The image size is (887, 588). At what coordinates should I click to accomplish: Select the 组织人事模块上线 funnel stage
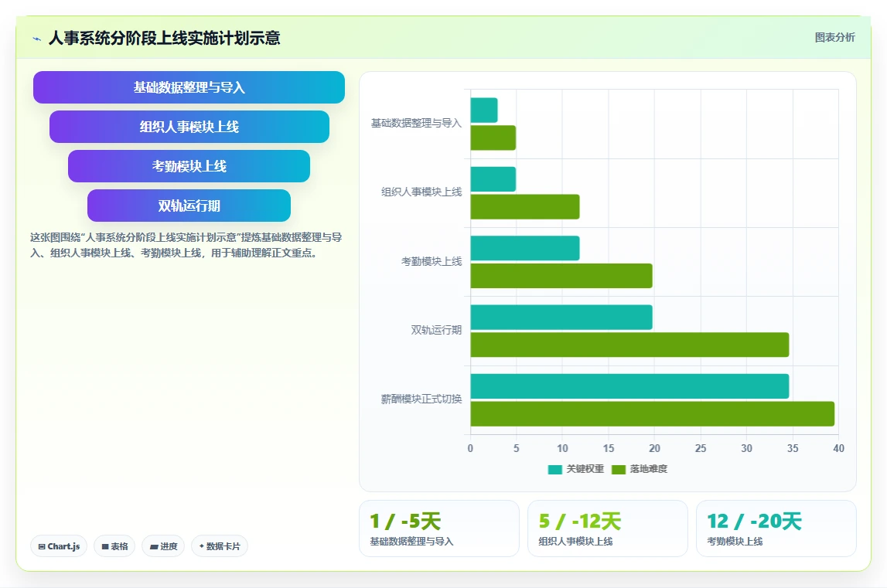189,127
